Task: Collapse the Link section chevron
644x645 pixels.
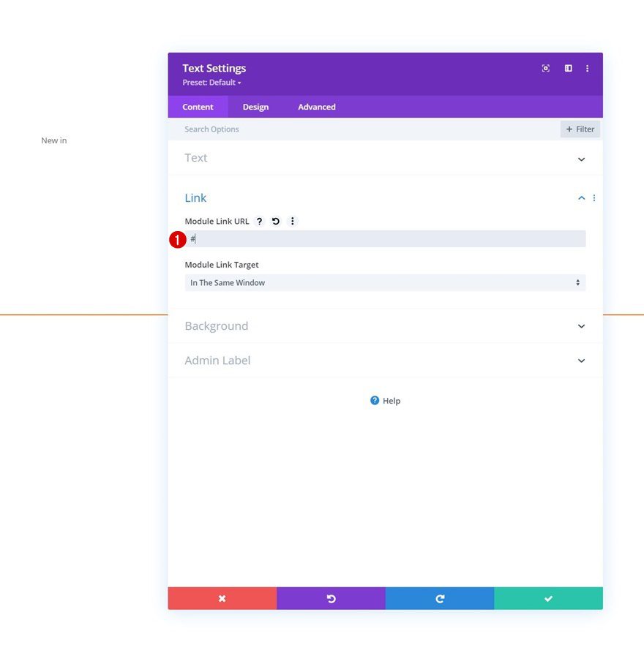Action: [581, 197]
